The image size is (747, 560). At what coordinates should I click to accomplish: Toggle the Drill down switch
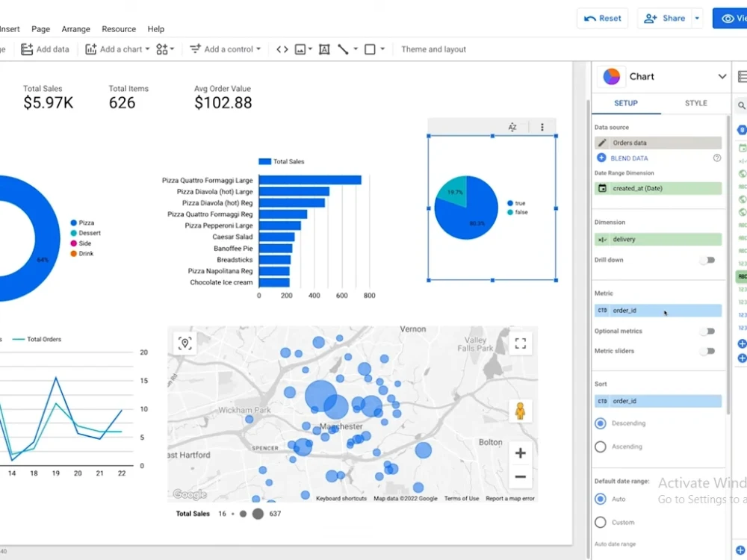[x=707, y=259]
